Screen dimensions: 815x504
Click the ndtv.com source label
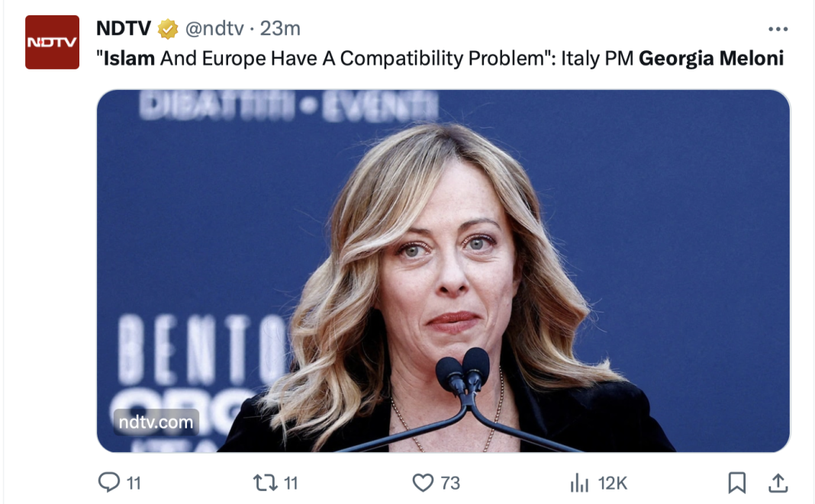point(156,422)
